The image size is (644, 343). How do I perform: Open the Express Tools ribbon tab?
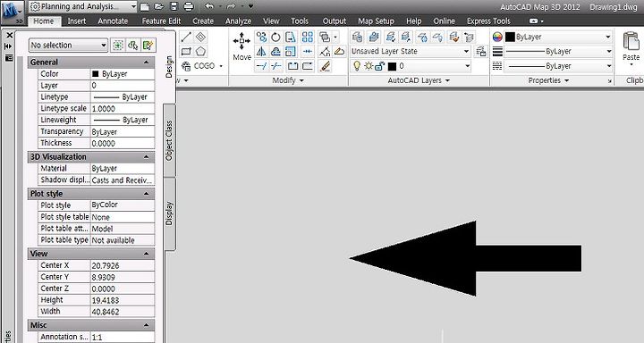(488, 21)
